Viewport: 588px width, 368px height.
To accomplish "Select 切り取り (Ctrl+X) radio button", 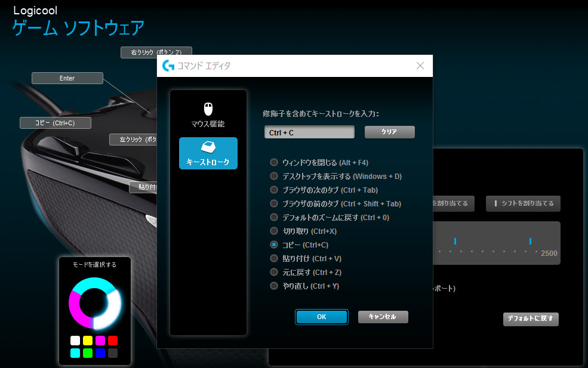I will coord(274,231).
